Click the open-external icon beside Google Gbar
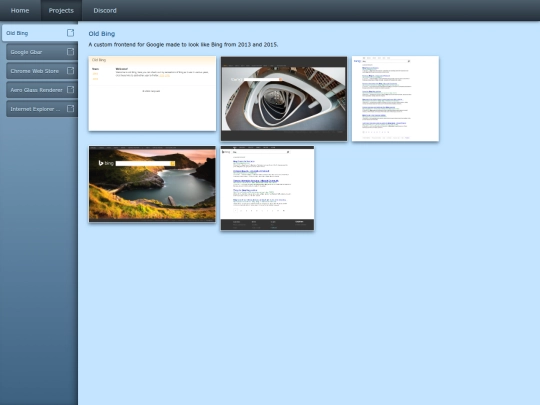 (70, 52)
